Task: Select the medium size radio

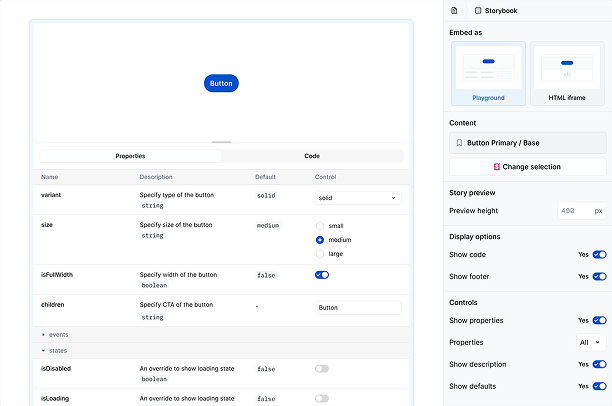Action: (320, 240)
